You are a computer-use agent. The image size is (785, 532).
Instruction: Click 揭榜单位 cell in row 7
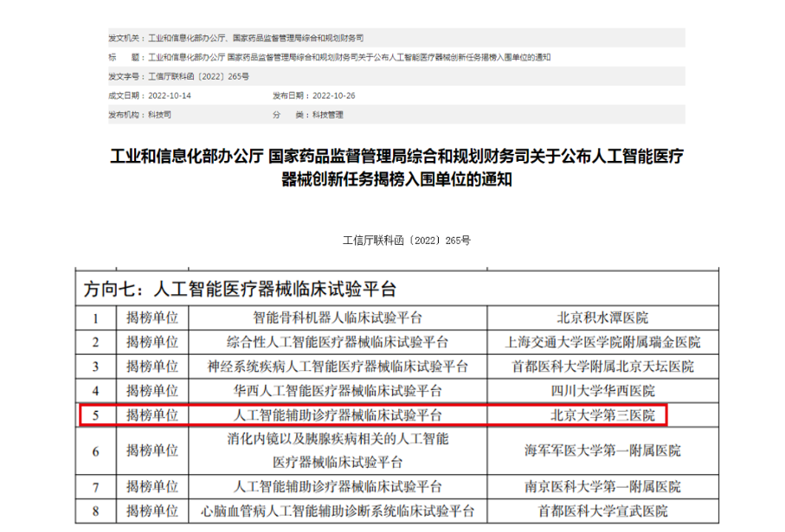point(152,487)
